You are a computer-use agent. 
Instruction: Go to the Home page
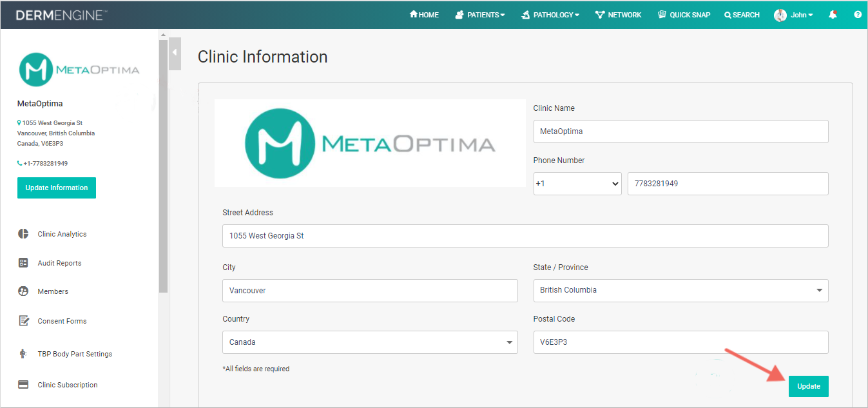click(x=424, y=15)
